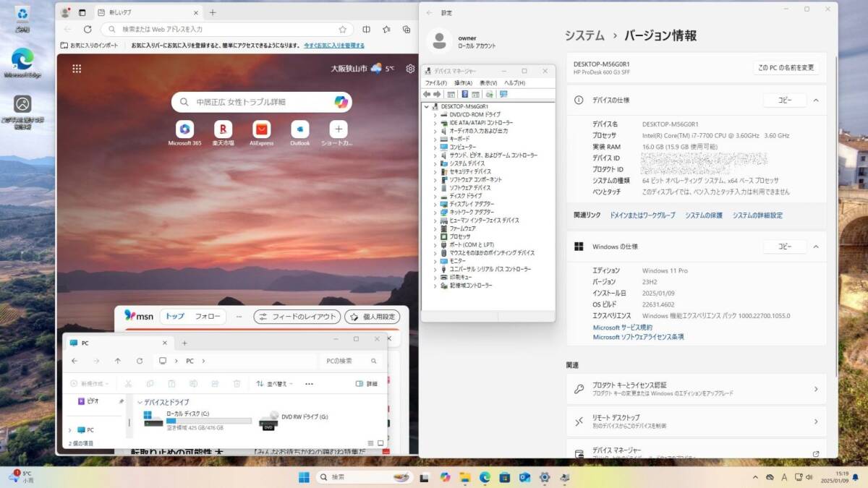Open Microsoft Edge desktop shortcut

[22, 64]
